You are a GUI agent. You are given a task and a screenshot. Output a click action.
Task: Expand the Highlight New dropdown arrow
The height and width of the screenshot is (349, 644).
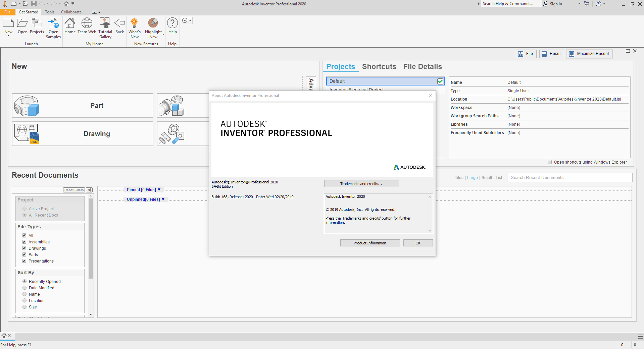[x=163, y=34]
